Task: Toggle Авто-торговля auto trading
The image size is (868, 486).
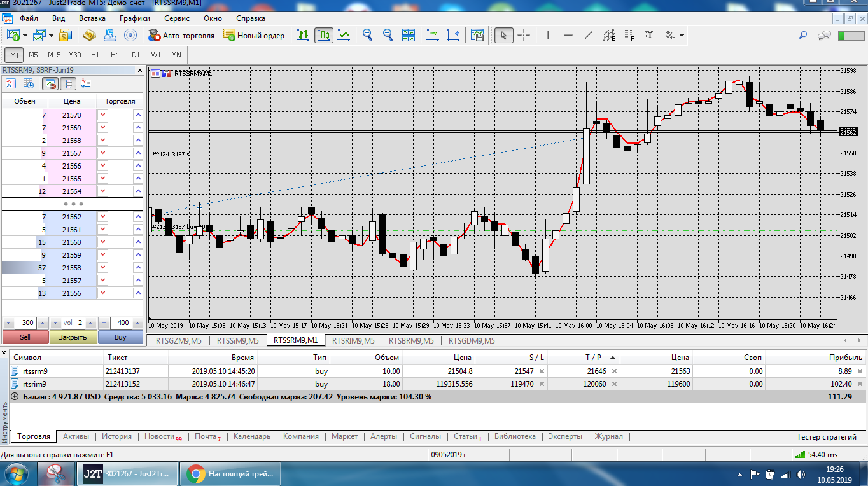Action: click(181, 35)
